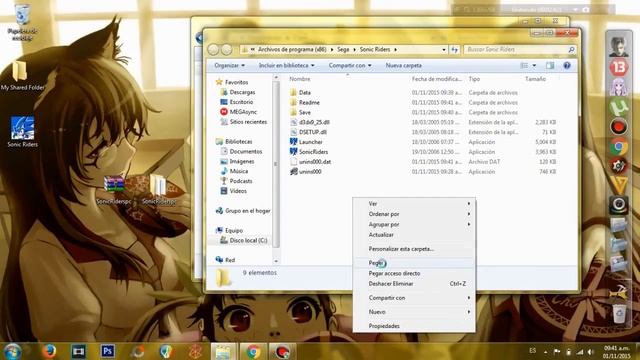Select the SonicRiders application file
The image size is (640, 360).
pos(313,152)
